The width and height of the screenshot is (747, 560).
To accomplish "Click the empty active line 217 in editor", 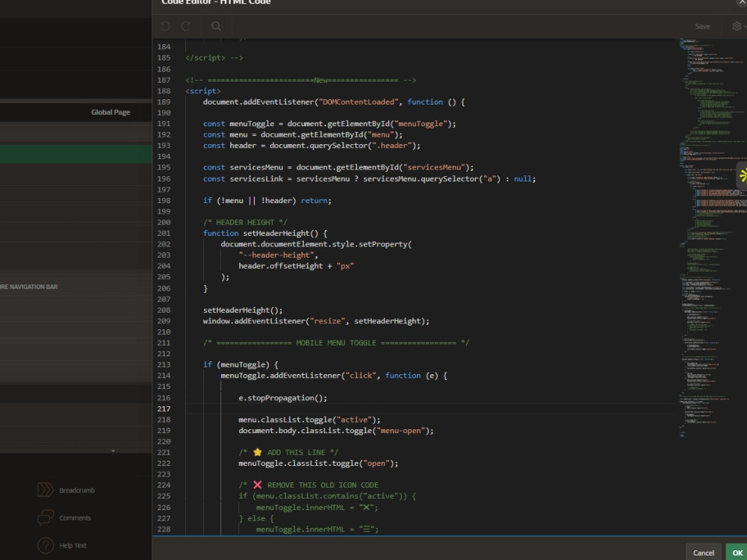I will click(x=429, y=408).
